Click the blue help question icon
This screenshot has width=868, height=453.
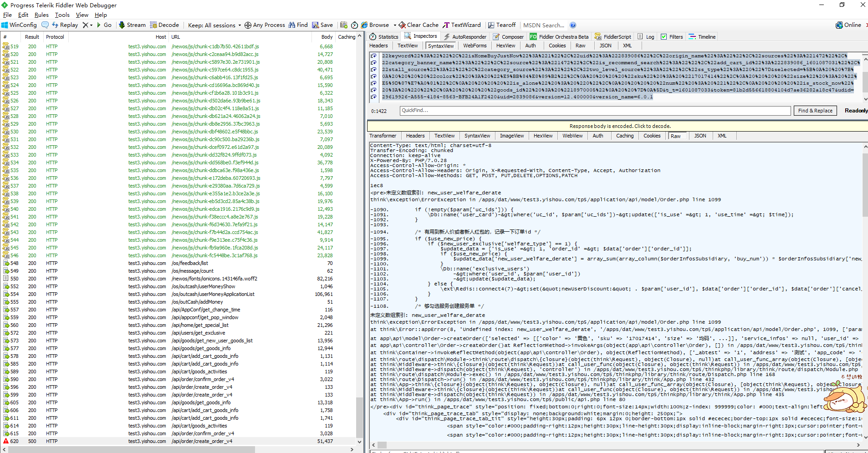[x=573, y=25]
